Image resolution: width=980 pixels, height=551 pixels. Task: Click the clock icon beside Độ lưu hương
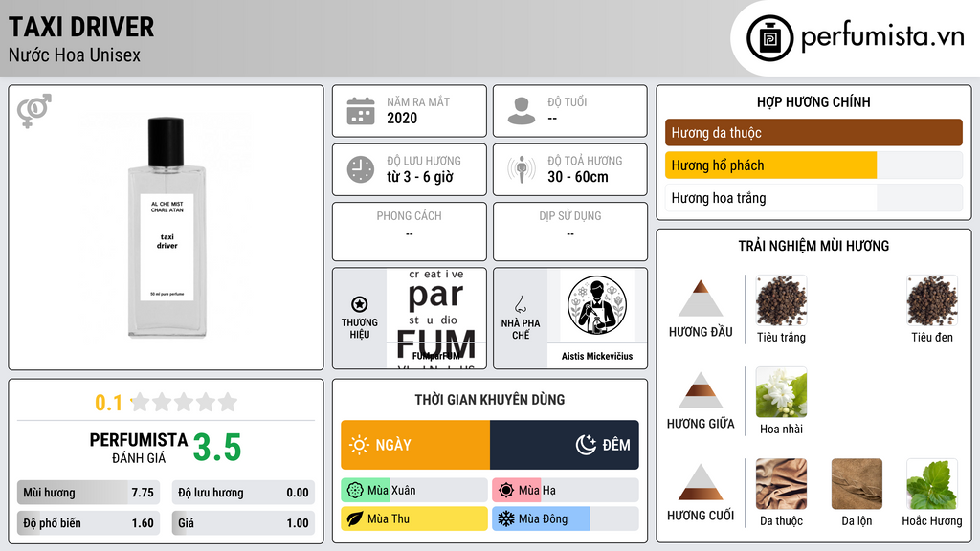point(361,170)
